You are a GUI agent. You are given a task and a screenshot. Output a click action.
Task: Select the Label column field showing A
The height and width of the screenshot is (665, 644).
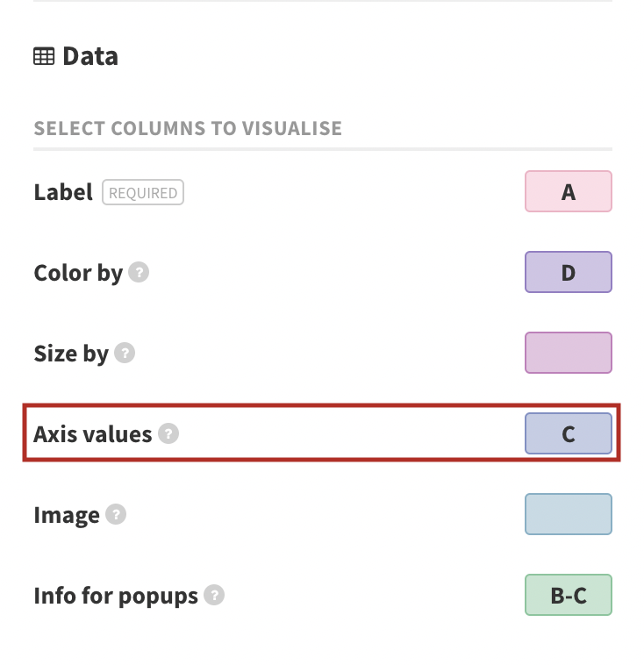(x=568, y=191)
